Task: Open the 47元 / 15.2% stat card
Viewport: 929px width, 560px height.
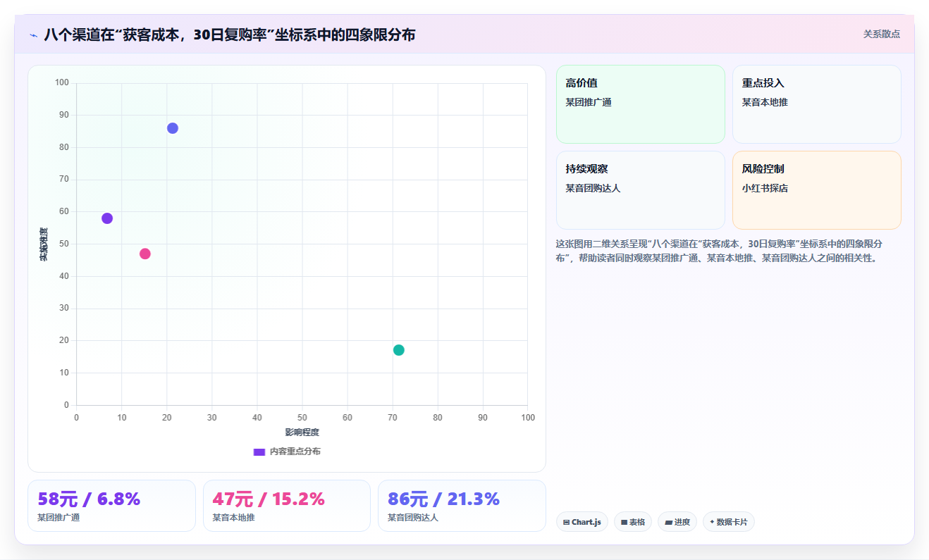Action: (287, 506)
